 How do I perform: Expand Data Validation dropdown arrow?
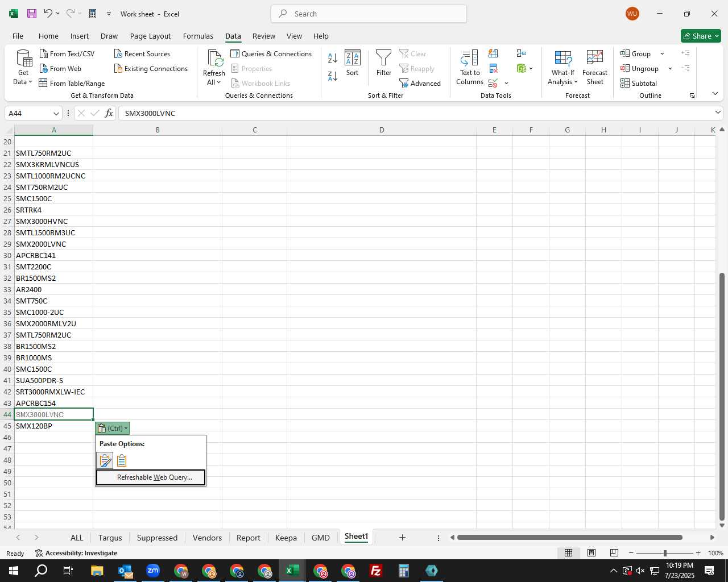(506, 84)
